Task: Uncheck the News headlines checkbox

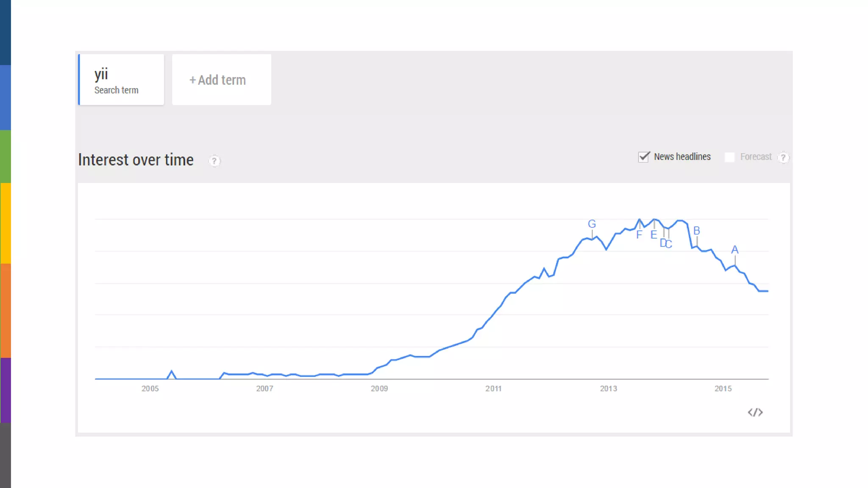Action: tap(644, 157)
